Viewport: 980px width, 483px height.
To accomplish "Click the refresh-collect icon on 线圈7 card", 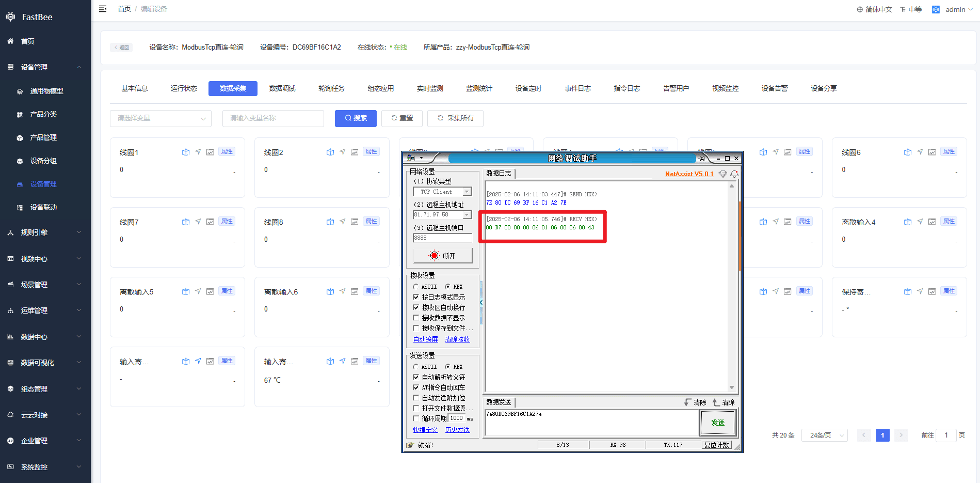I will tap(186, 222).
